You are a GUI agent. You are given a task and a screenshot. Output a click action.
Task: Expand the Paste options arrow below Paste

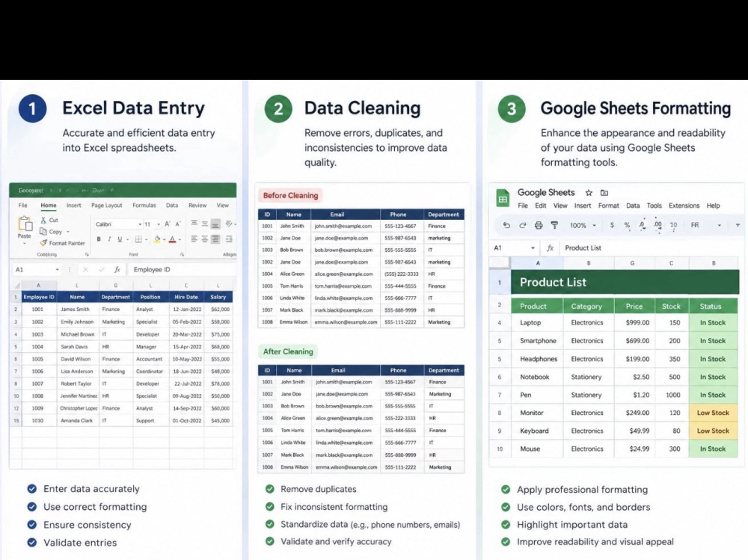tap(25, 243)
